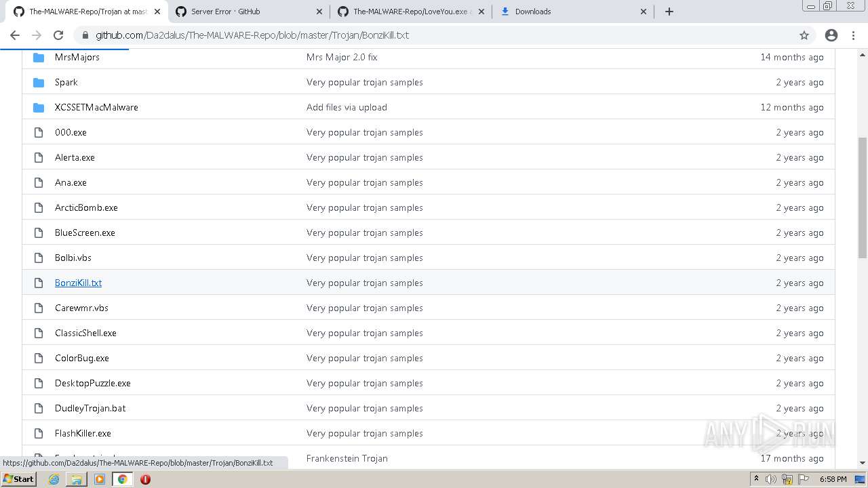The image size is (868, 488).
Task: Click the folder icon beside XCSSETMacMalware
Action: (x=39, y=107)
